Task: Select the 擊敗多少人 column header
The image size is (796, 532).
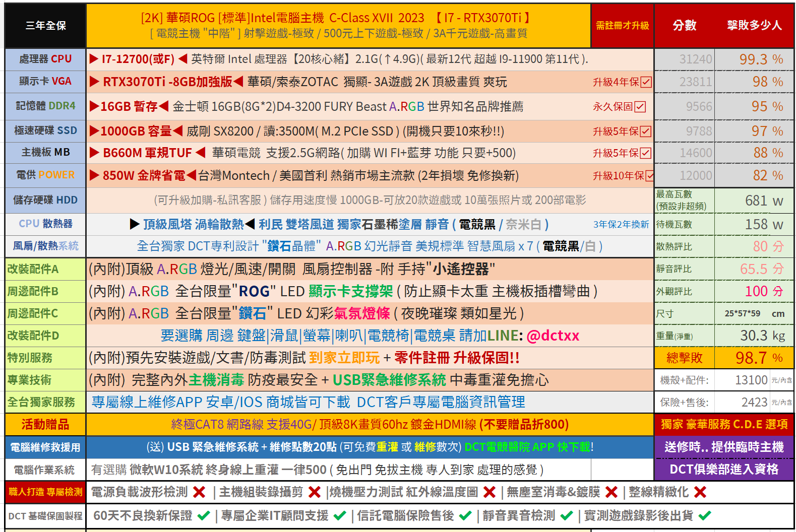Action: pos(754,26)
